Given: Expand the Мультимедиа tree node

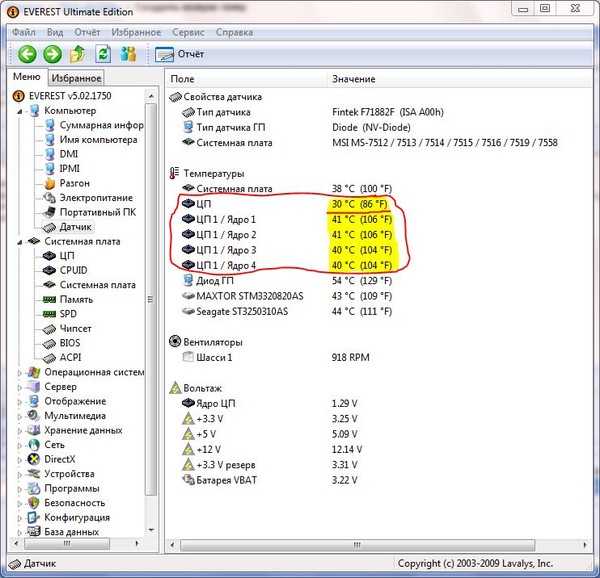Looking at the screenshot, I should [x=20, y=416].
